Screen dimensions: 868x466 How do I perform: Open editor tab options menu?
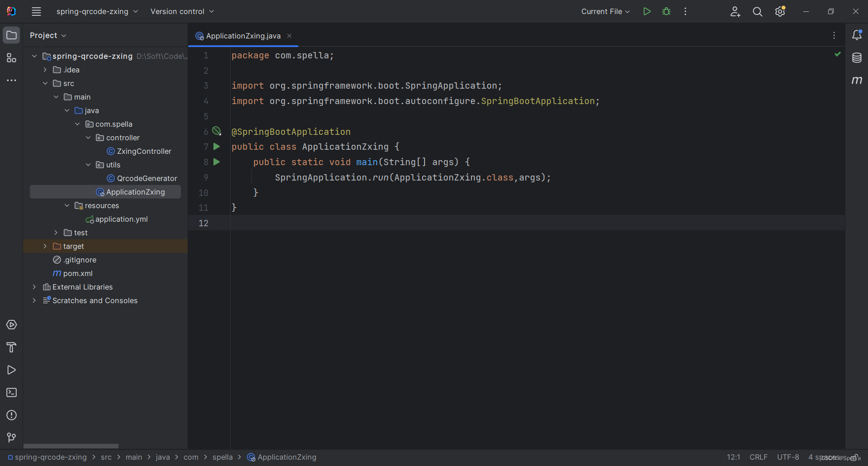834,35
